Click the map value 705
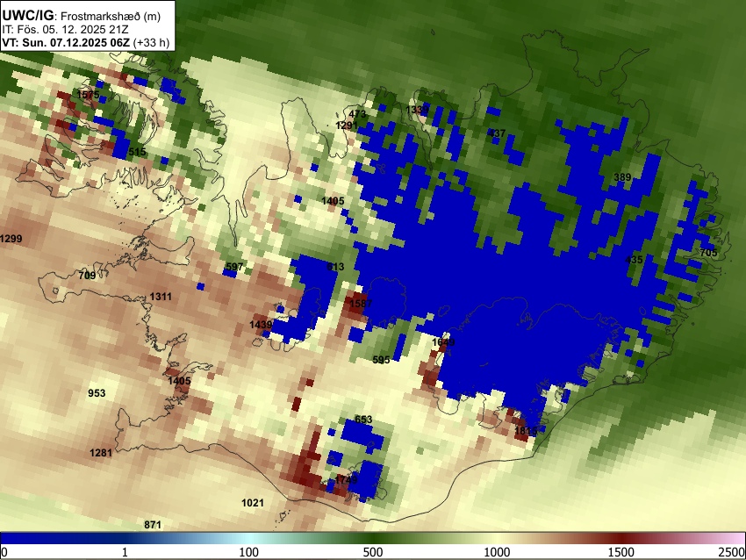The image size is (746, 560). 708,253
